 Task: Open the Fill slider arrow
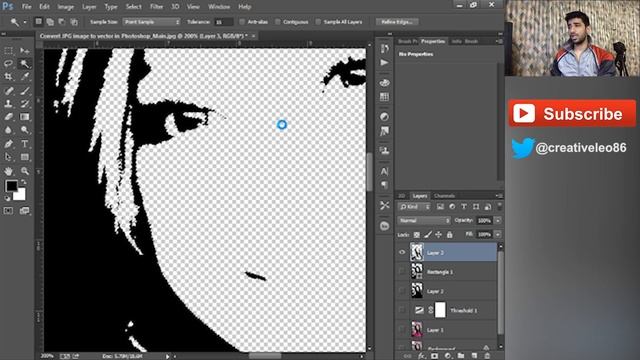[x=498, y=235]
